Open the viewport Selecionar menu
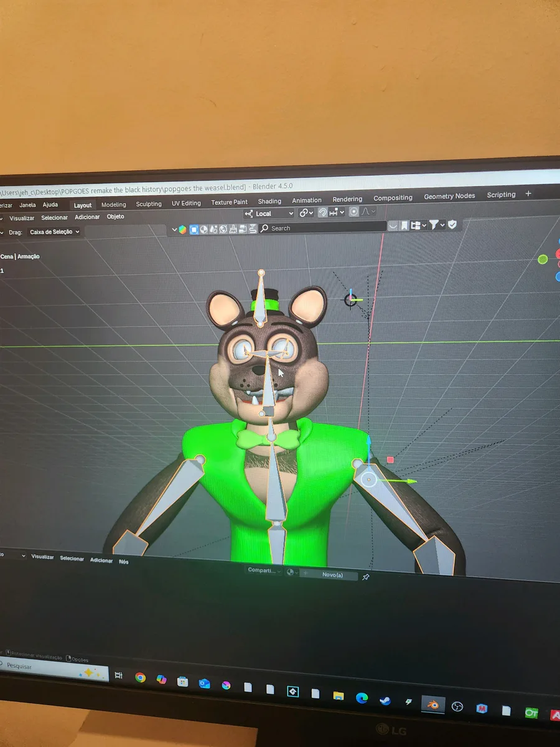The width and height of the screenshot is (560, 747). coord(55,218)
